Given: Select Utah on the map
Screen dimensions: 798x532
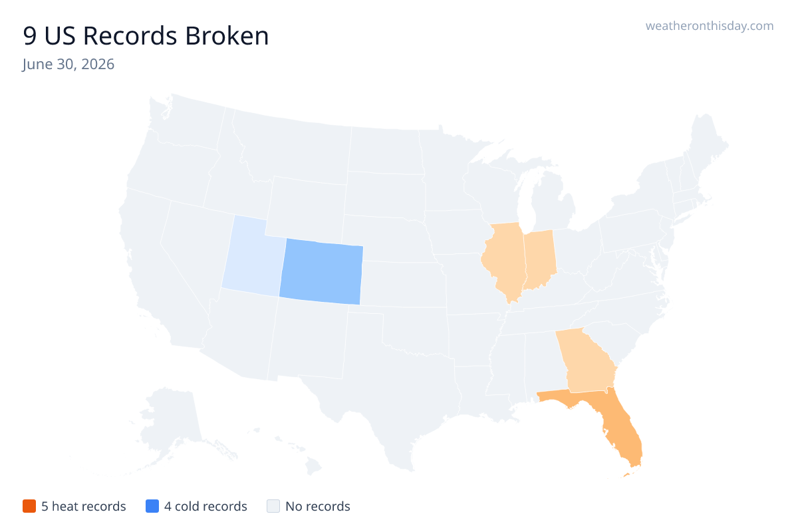Looking at the screenshot, I should pyautogui.click(x=251, y=256).
